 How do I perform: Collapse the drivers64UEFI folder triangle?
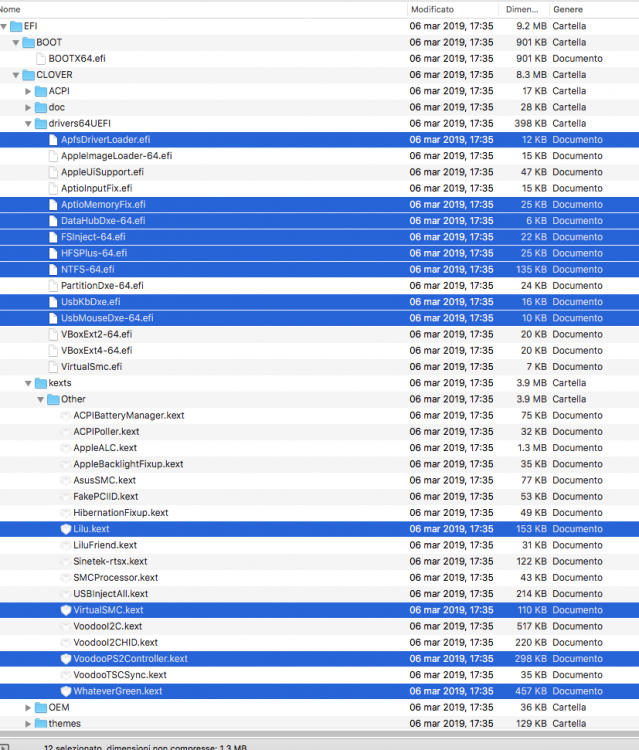(x=28, y=124)
